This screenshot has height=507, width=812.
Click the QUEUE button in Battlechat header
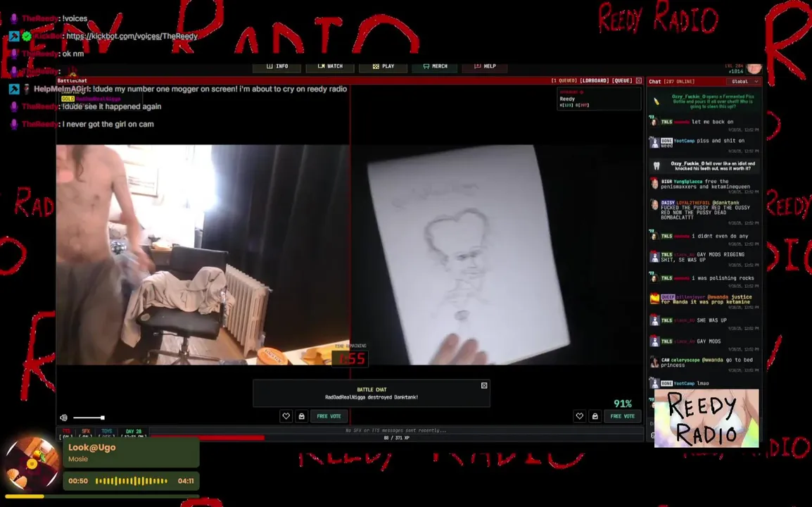click(x=622, y=81)
